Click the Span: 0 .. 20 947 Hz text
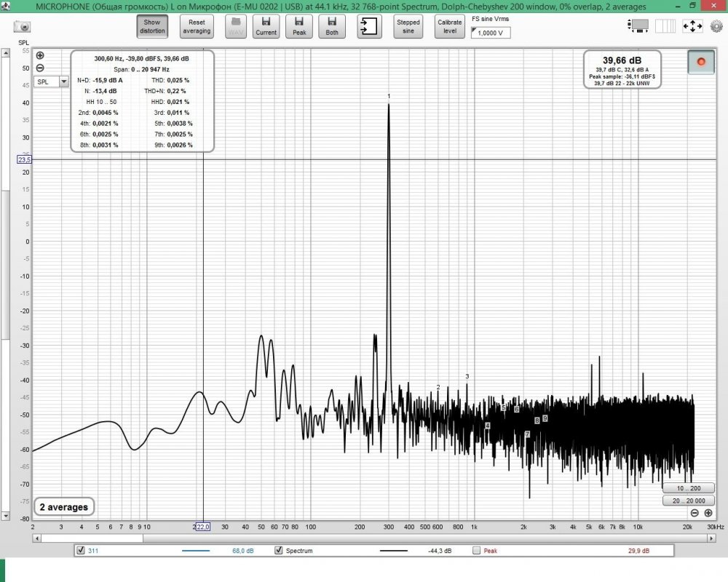 pos(142,70)
